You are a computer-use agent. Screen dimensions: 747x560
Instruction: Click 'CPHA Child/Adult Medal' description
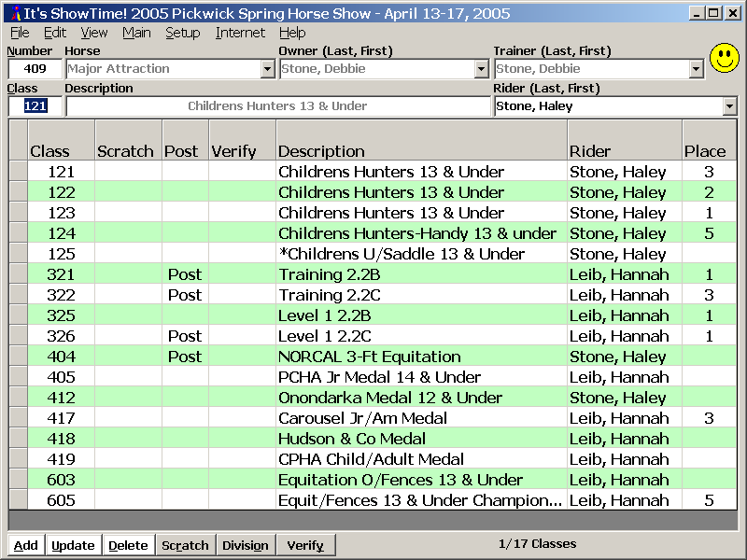[371, 458]
